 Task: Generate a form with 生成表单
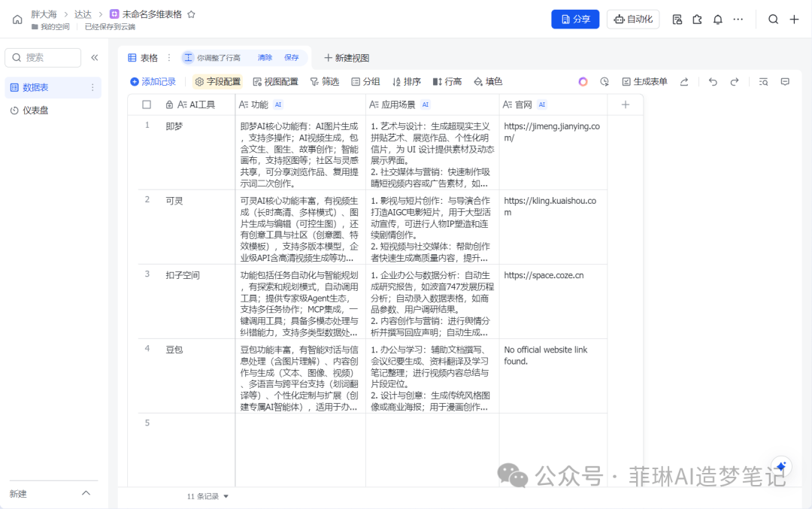click(x=645, y=82)
